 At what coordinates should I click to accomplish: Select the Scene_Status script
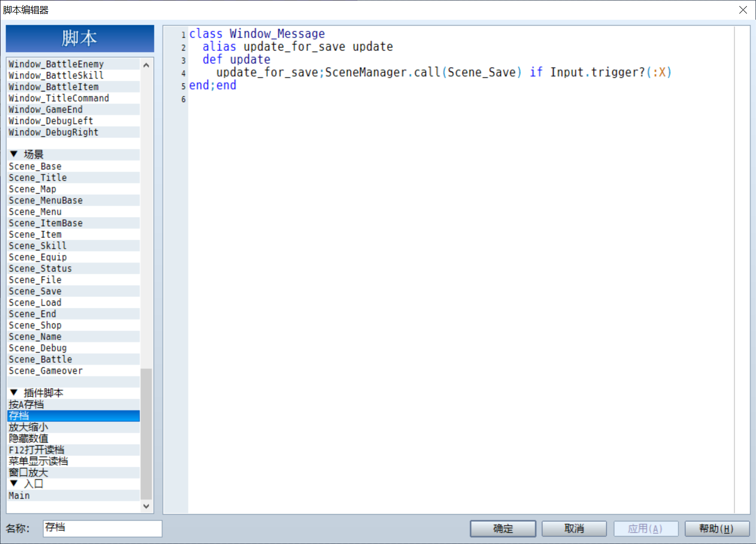74,268
